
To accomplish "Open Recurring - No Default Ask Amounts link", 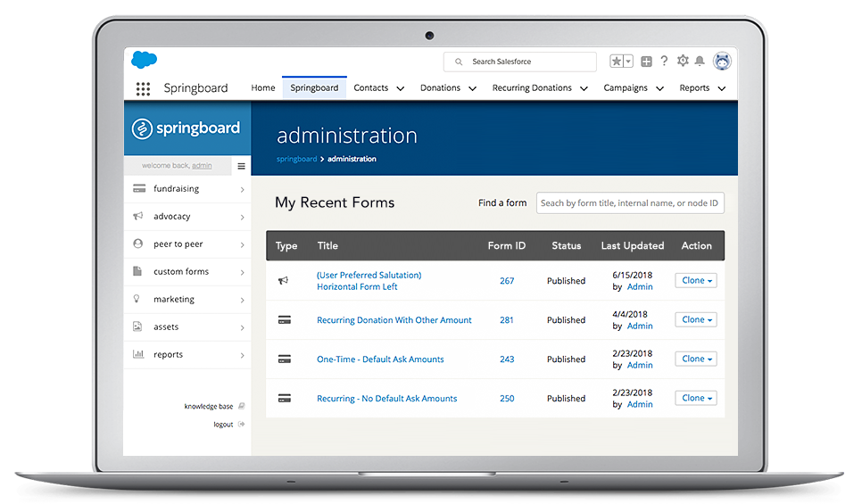I will 387,399.
